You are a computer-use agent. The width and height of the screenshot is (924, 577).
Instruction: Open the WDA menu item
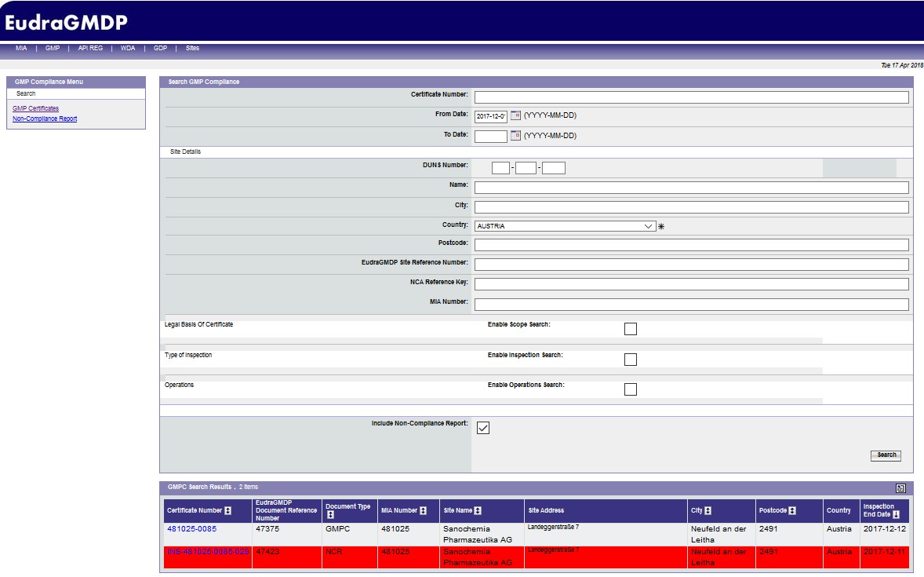[x=128, y=49]
